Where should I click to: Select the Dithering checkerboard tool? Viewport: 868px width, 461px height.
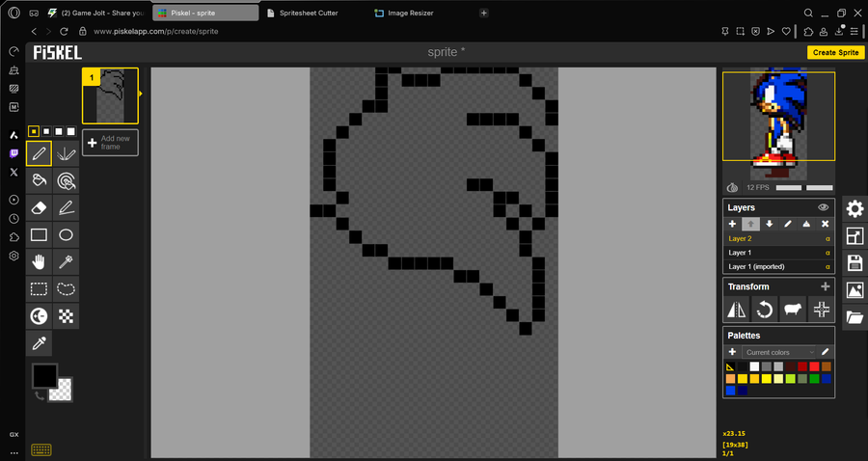pyautogui.click(x=66, y=316)
